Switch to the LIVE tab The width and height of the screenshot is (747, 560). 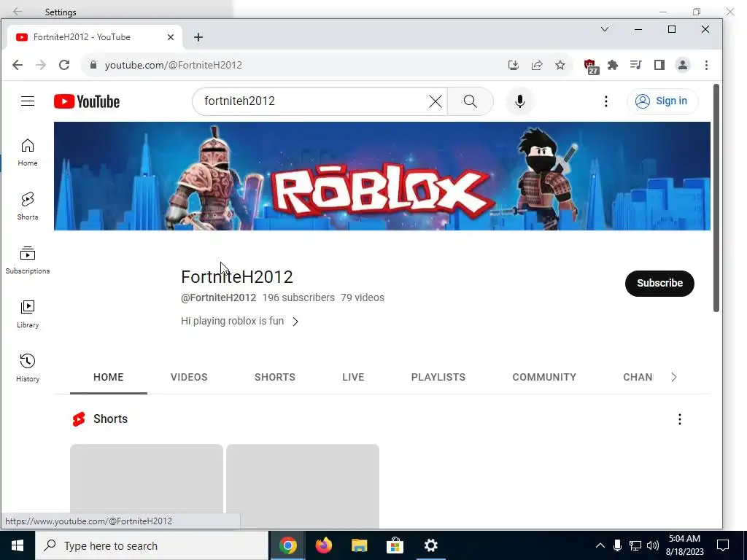(x=353, y=377)
